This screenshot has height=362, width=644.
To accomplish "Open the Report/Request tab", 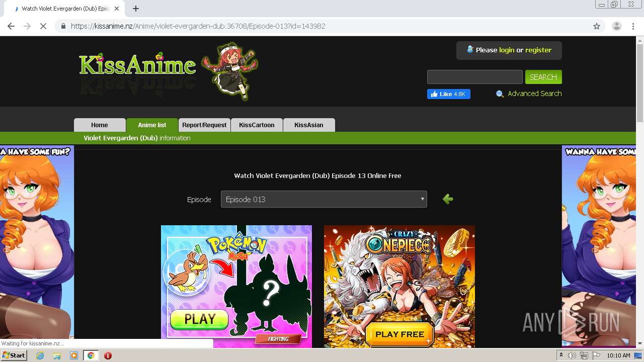I will 204,125.
